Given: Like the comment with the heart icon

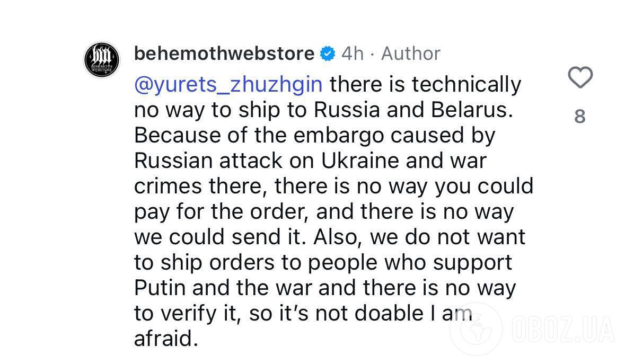Looking at the screenshot, I should pyautogui.click(x=580, y=78).
